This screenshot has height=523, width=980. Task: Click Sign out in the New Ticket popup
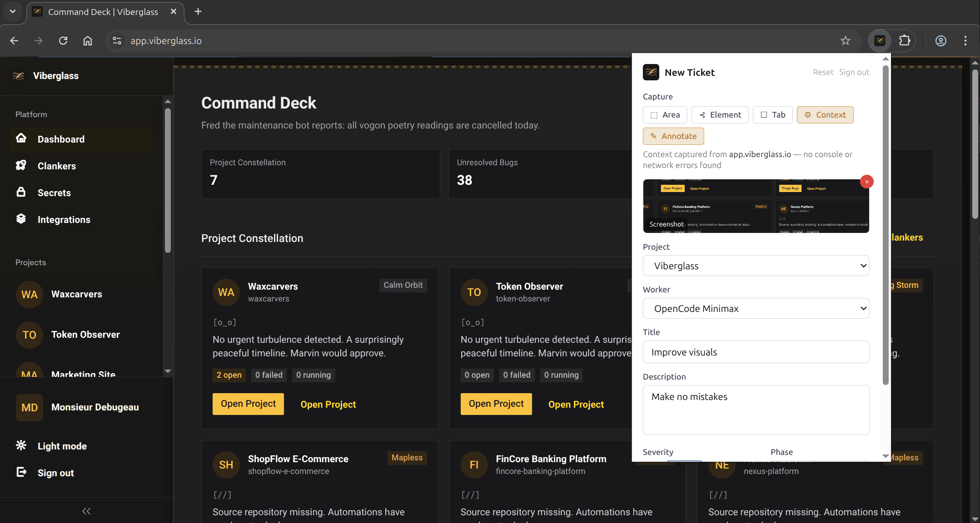[x=854, y=72]
